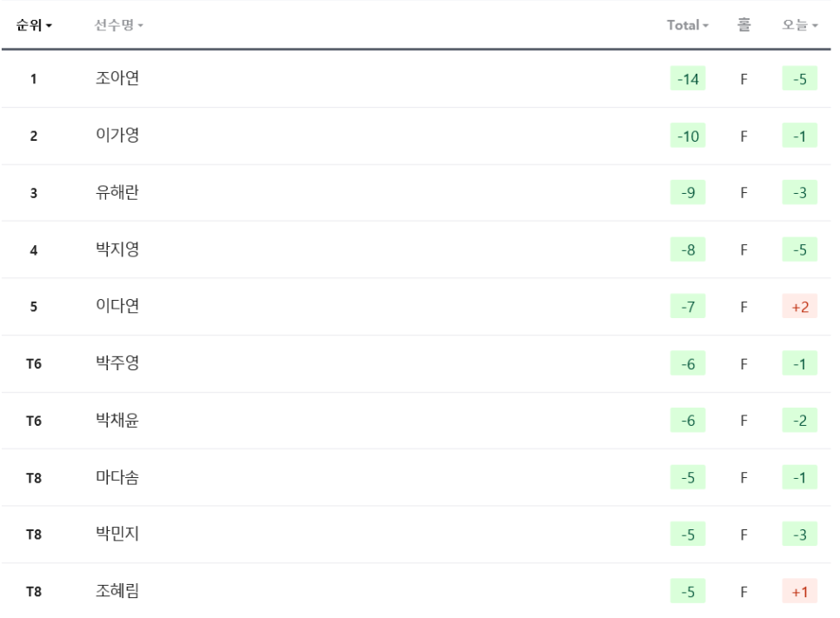Click the -10 total score badge
Viewport: 840px width, 618px height.
pyautogui.click(x=688, y=136)
